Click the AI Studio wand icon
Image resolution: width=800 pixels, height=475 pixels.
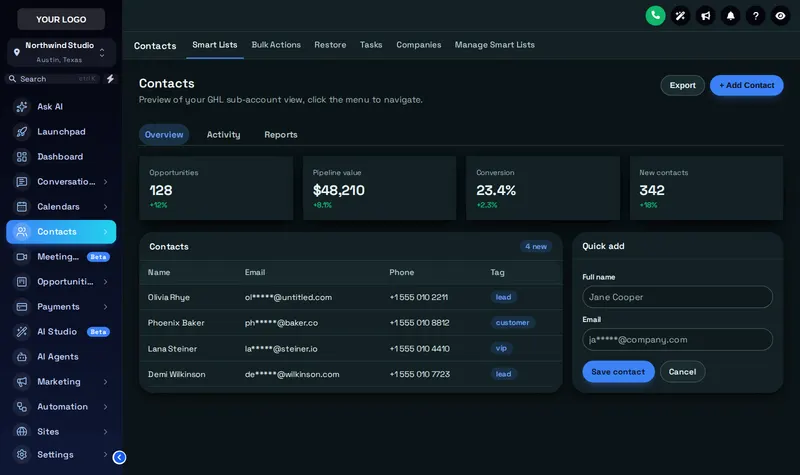coord(21,332)
